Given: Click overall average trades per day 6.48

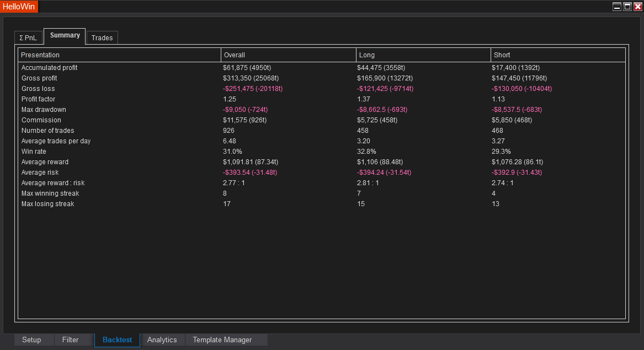Looking at the screenshot, I should coord(229,141).
